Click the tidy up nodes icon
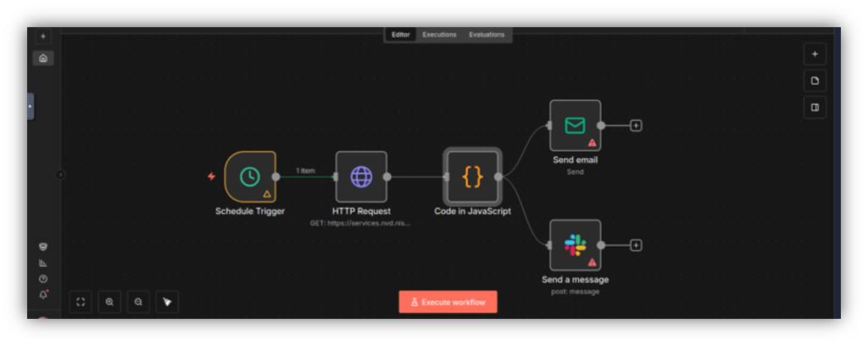Viewport: 868px width, 346px height. click(167, 301)
